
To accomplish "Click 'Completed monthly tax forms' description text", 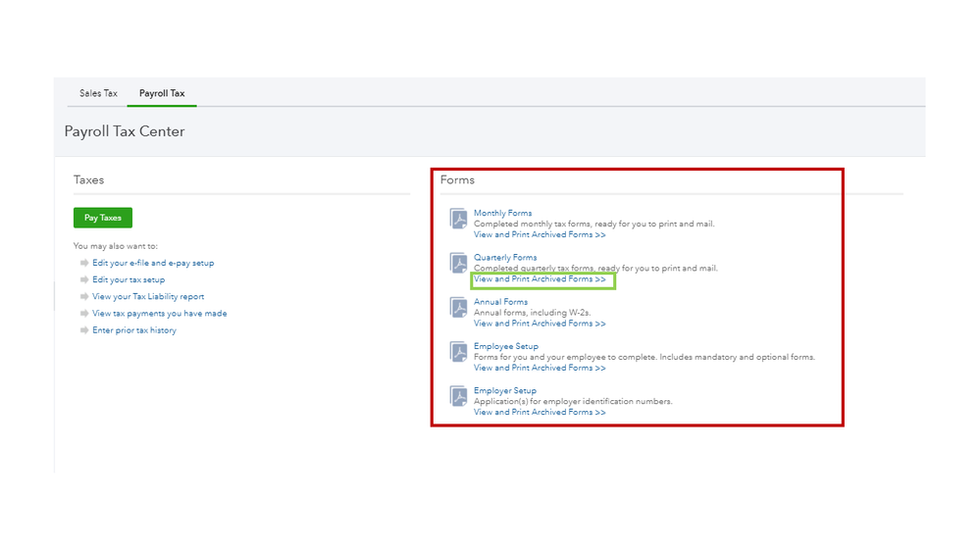I will click(593, 224).
